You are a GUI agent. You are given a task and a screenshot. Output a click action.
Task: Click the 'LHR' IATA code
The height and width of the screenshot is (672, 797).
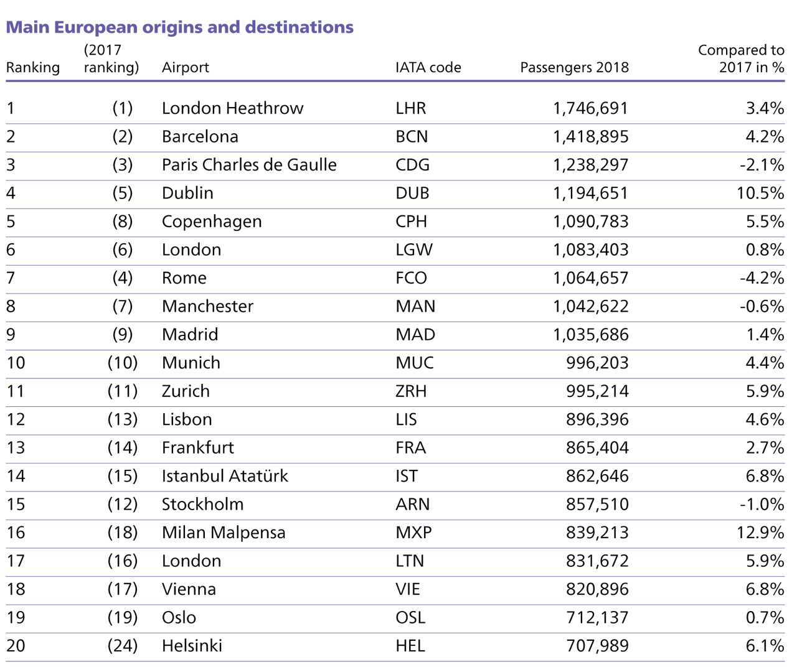tap(411, 108)
